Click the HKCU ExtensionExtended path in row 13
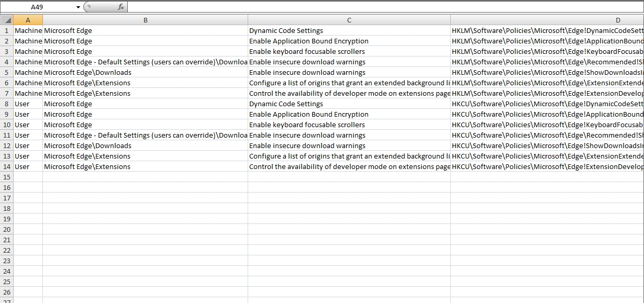644x303 pixels. 547,156
